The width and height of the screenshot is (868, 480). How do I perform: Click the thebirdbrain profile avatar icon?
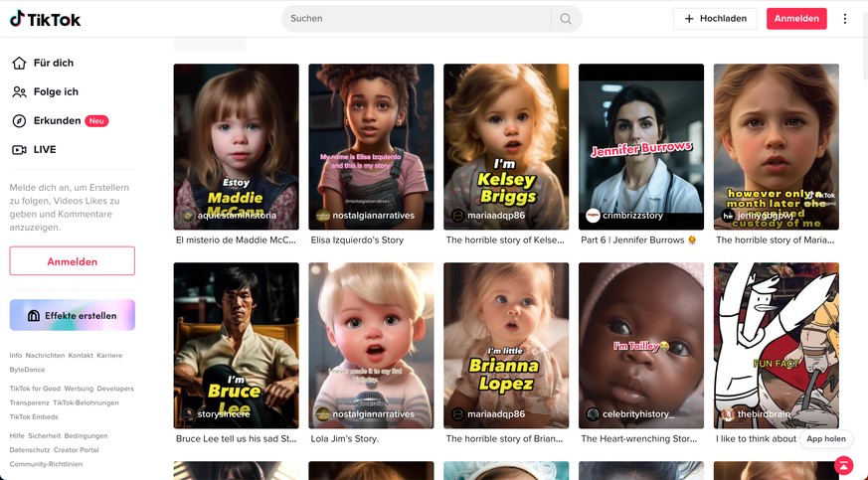(x=728, y=414)
